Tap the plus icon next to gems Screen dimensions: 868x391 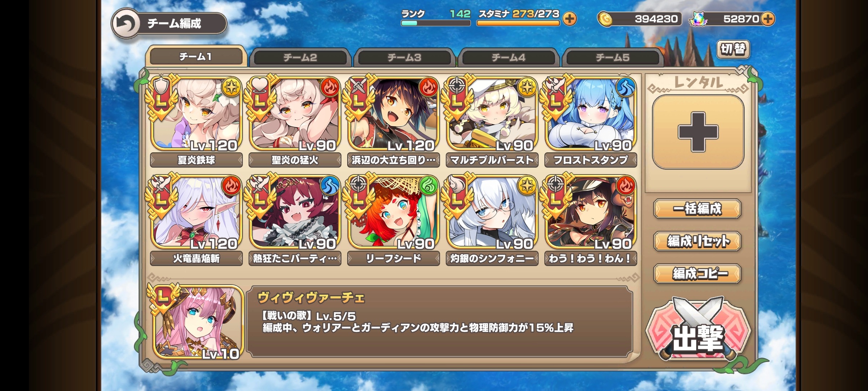pos(768,19)
